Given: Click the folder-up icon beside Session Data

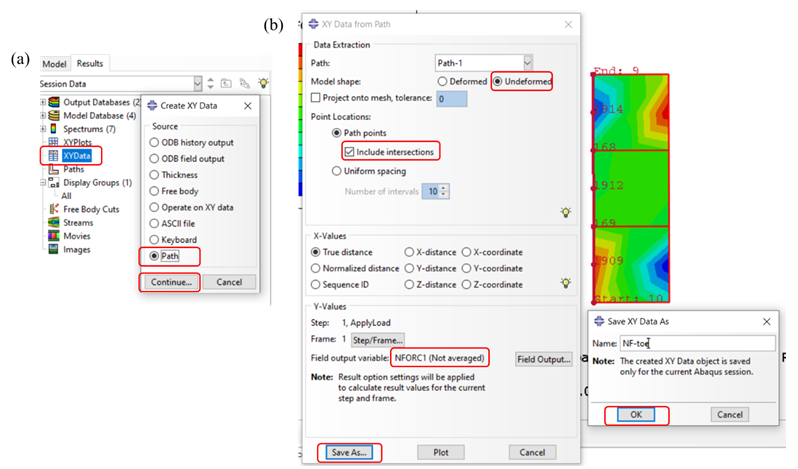Looking at the screenshot, I should 226,83.
